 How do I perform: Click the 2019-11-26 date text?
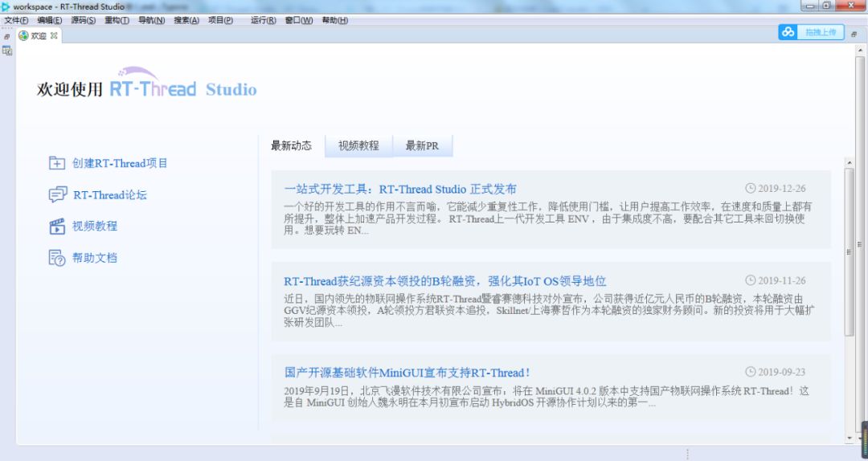pos(782,280)
